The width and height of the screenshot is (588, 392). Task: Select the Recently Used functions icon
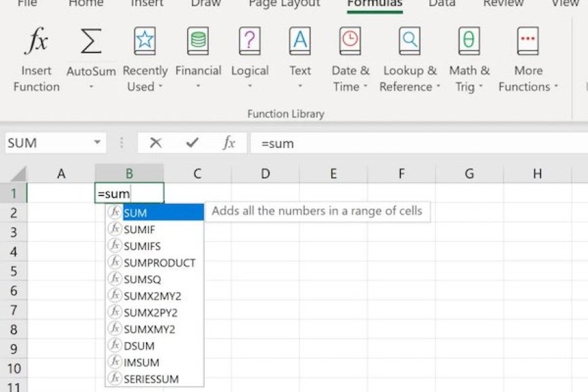pos(145,42)
